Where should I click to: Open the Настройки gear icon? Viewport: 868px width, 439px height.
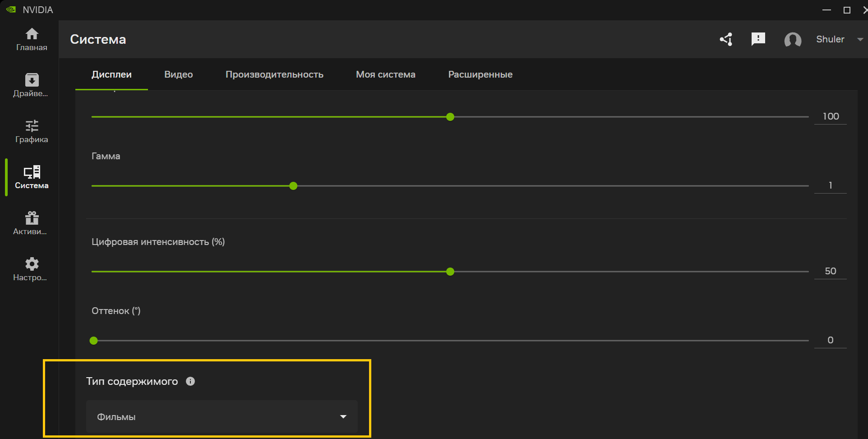click(32, 268)
